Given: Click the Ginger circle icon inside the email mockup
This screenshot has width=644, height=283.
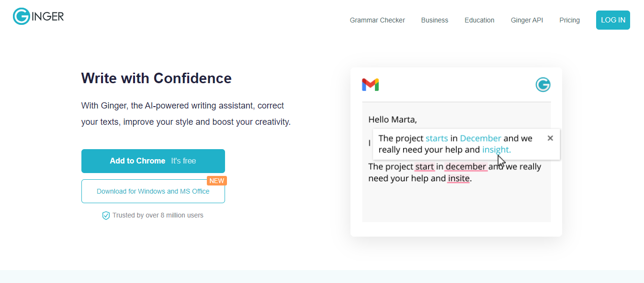Looking at the screenshot, I should (543, 84).
